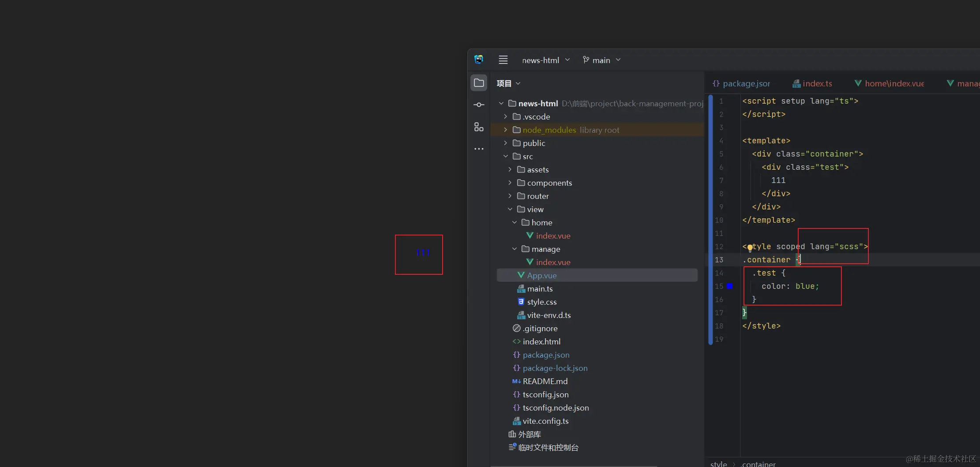Open main.ts in the project tree
980x467 pixels.
(x=535, y=289)
